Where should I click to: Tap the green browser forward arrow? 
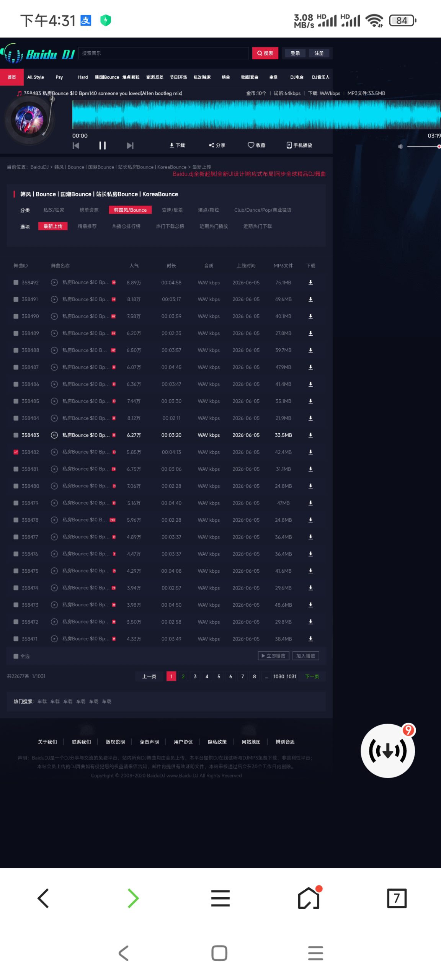coord(133,898)
